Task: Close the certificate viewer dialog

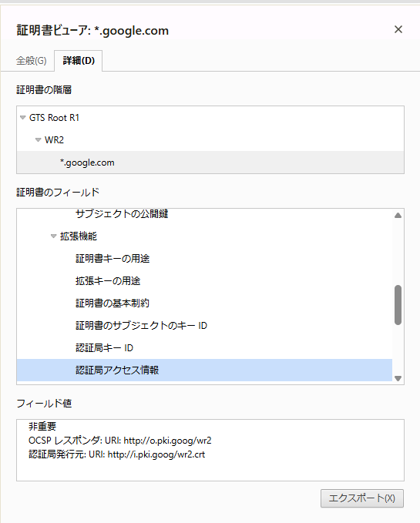Action: click(x=398, y=29)
